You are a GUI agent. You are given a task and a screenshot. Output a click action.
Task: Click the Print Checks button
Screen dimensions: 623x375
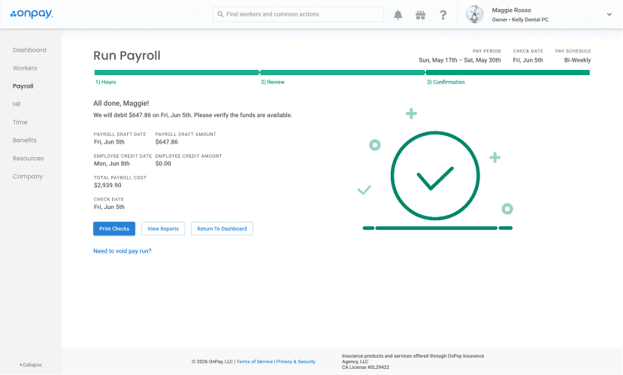(x=114, y=229)
